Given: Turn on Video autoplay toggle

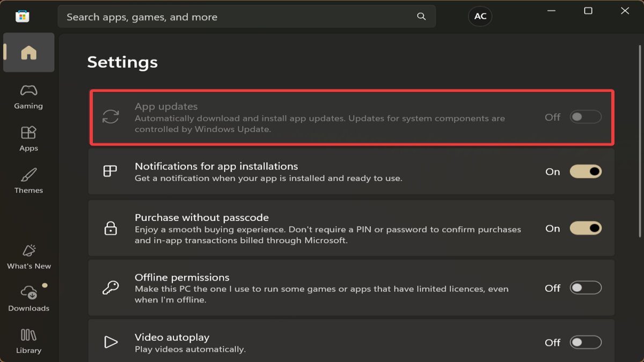Looking at the screenshot, I should coord(586,342).
